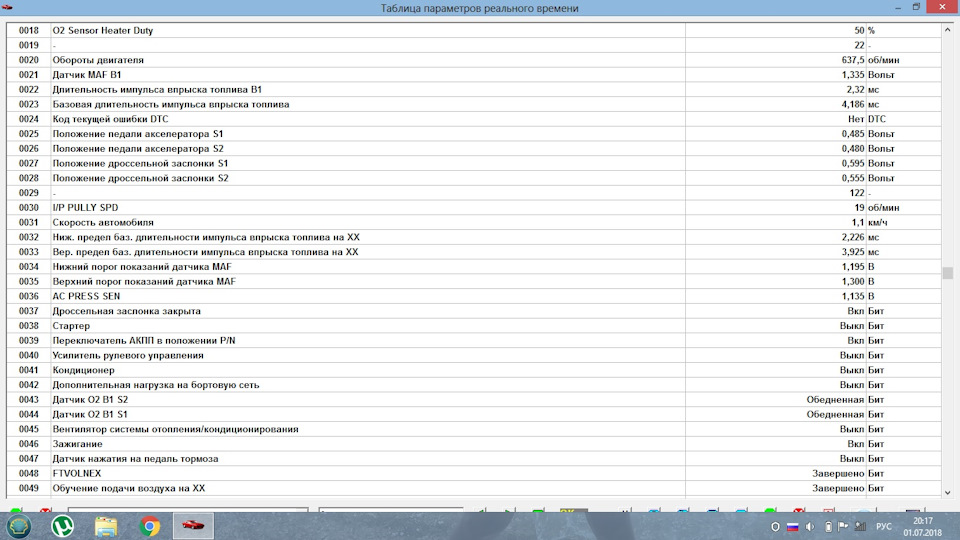This screenshot has height=540, width=960.
Task: Select Длительность импульса впрыска топлива B1
Action: click(x=474, y=89)
